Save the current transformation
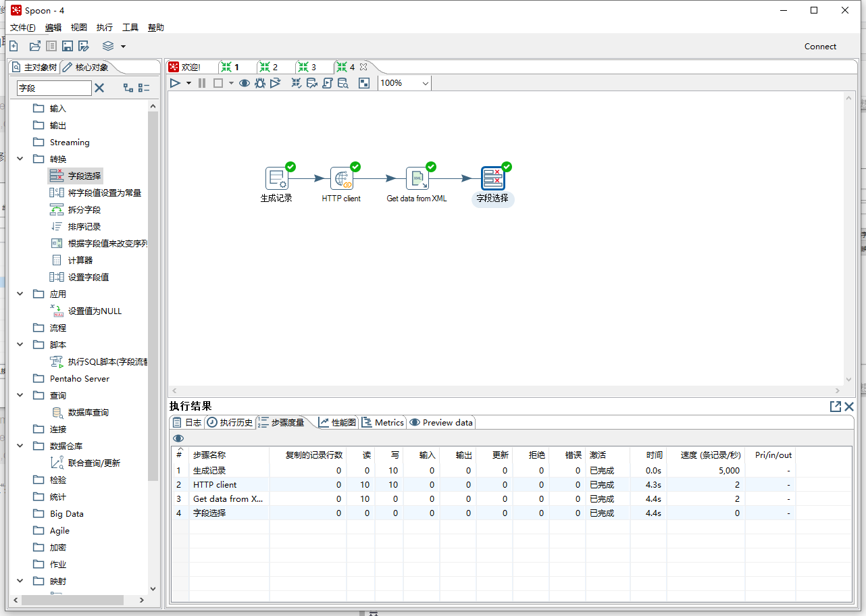This screenshot has width=866, height=616. 68,46
